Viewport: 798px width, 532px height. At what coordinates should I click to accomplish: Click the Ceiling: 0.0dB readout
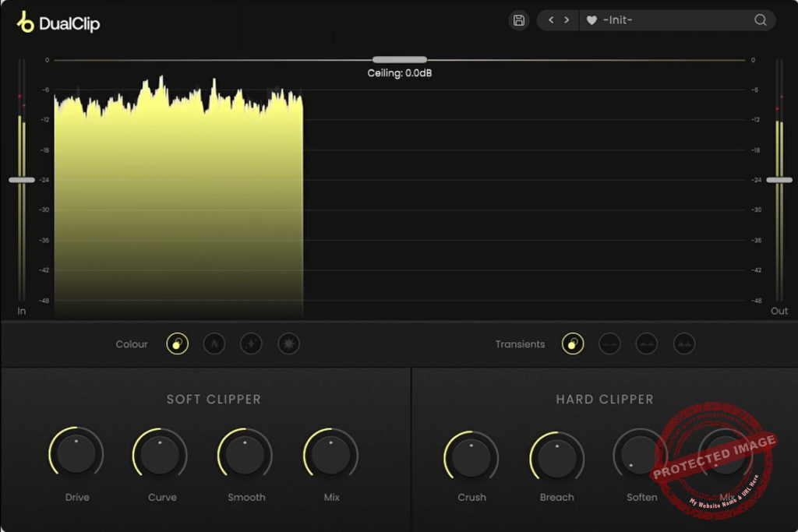tap(400, 73)
